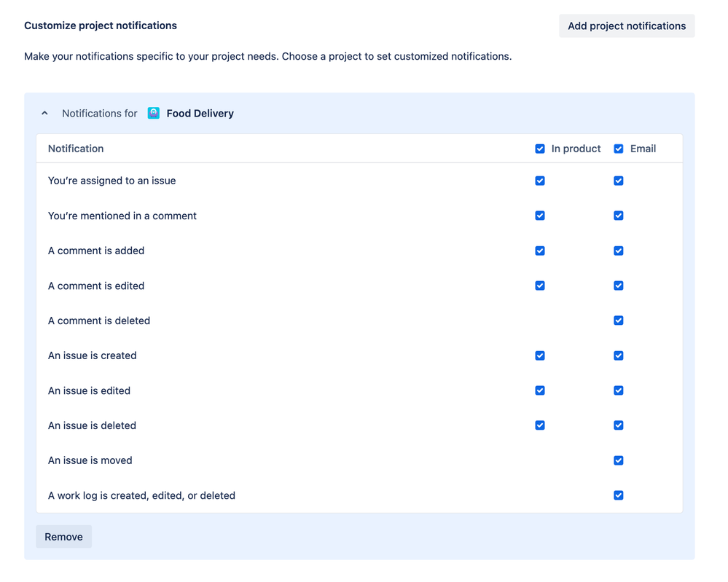728x582 pixels.
Task: Uncheck Email for A work log is created
Action: pos(619,495)
